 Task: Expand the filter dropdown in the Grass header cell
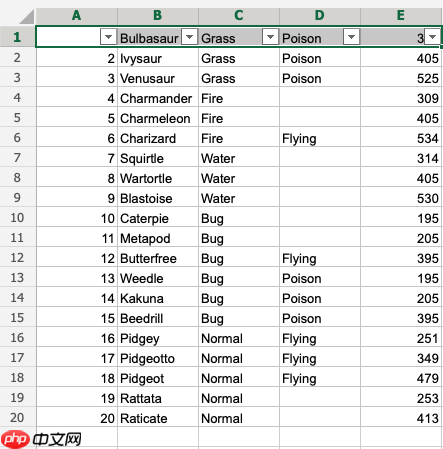[x=270, y=37]
